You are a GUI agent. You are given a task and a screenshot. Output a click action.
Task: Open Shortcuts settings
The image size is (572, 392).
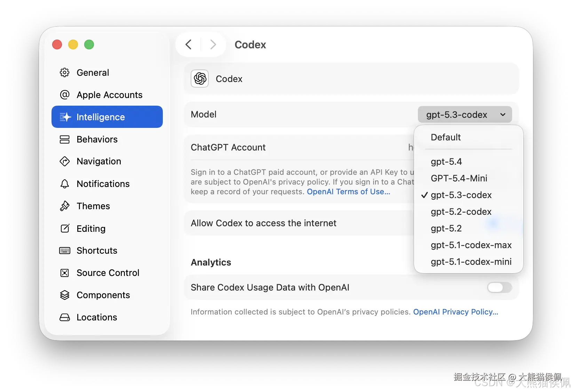tap(107, 251)
